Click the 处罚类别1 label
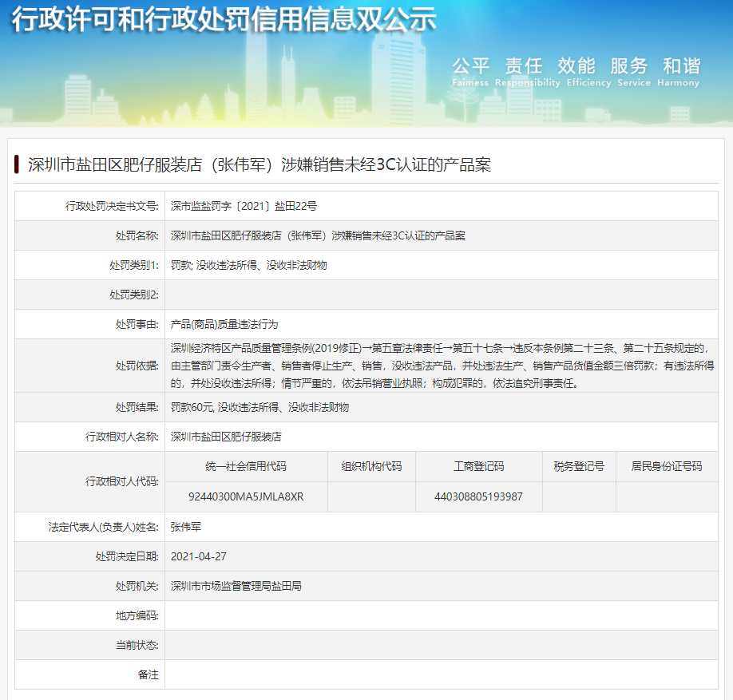Image resolution: width=733 pixels, height=700 pixels. (133, 265)
